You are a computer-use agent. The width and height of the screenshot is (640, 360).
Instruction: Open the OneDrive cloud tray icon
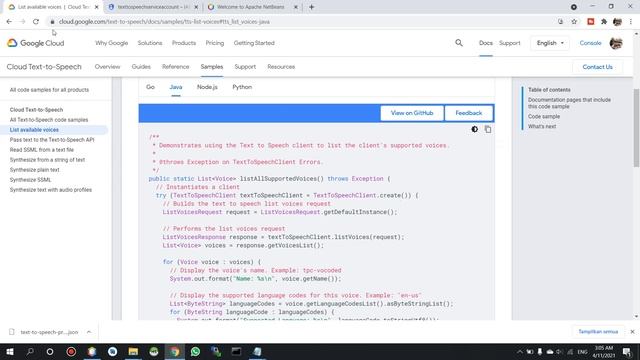(550, 351)
